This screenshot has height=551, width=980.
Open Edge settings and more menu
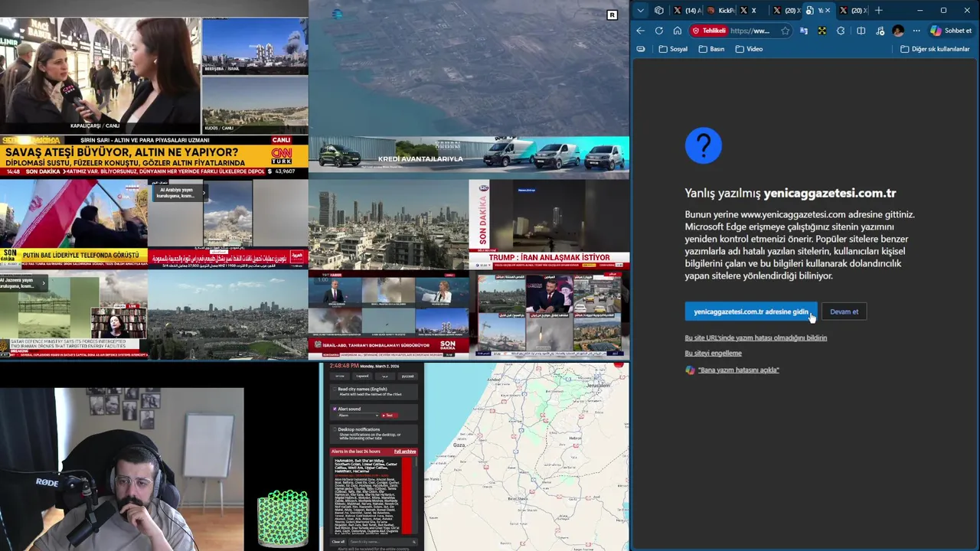tap(916, 31)
